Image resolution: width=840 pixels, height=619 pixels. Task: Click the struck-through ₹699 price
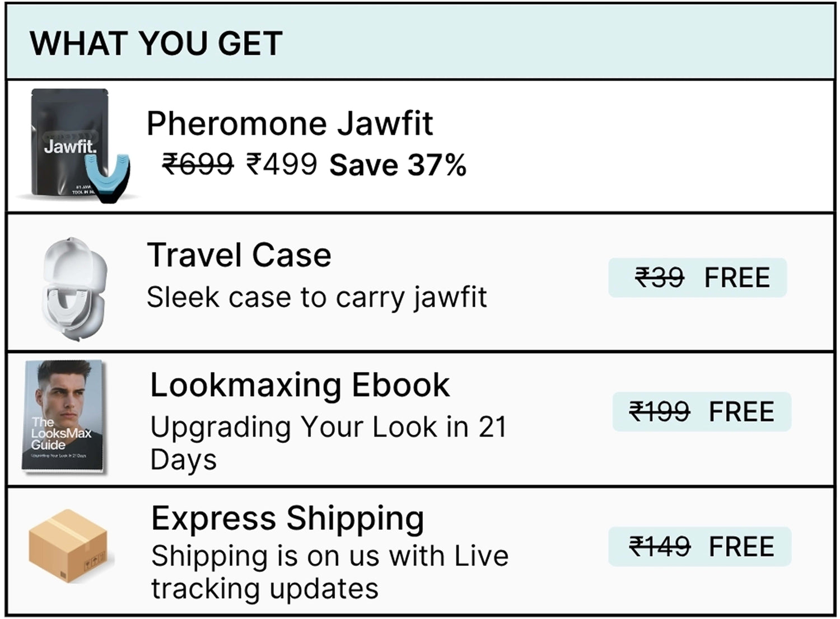coord(198,164)
